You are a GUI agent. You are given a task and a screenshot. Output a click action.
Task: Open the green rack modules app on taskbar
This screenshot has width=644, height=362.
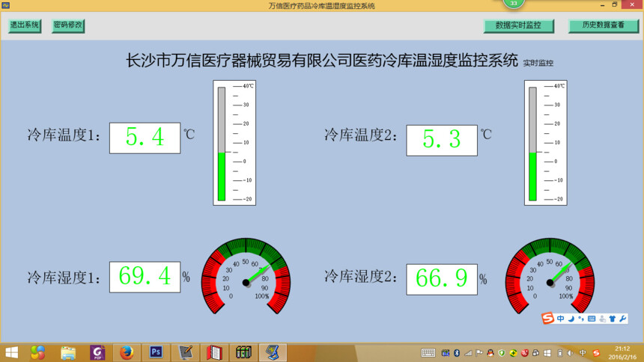[243, 352]
